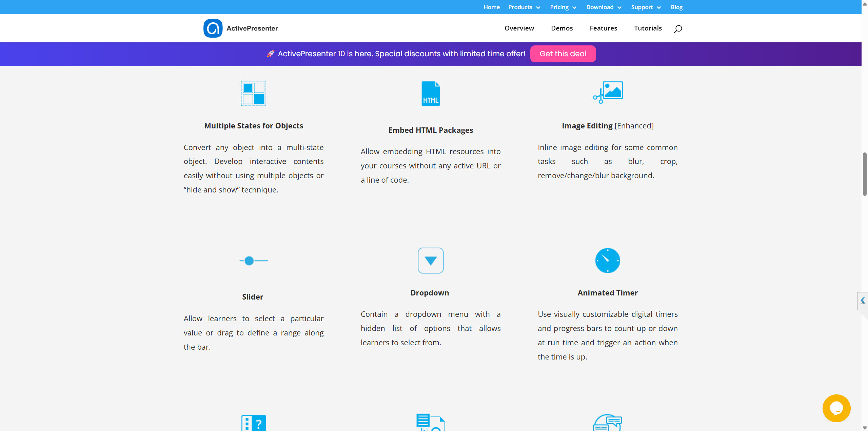Expand the Support dropdown menu
This screenshot has width=868, height=431.
tap(646, 7)
